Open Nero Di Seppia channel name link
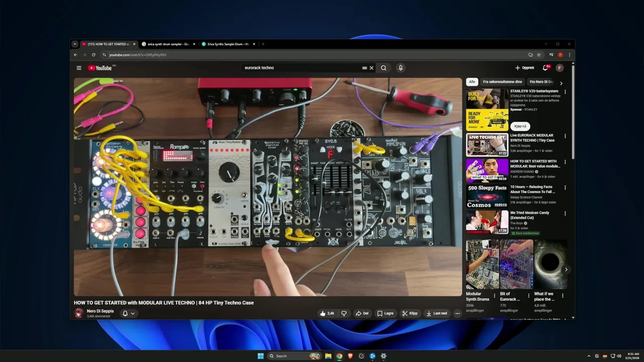Viewport: 644px width, 362px height. pos(100,311)
